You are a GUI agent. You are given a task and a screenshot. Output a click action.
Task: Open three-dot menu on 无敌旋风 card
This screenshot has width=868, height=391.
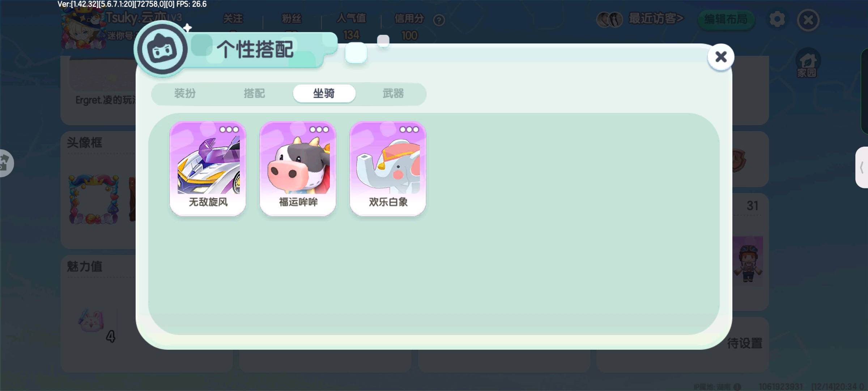[229, 130]
